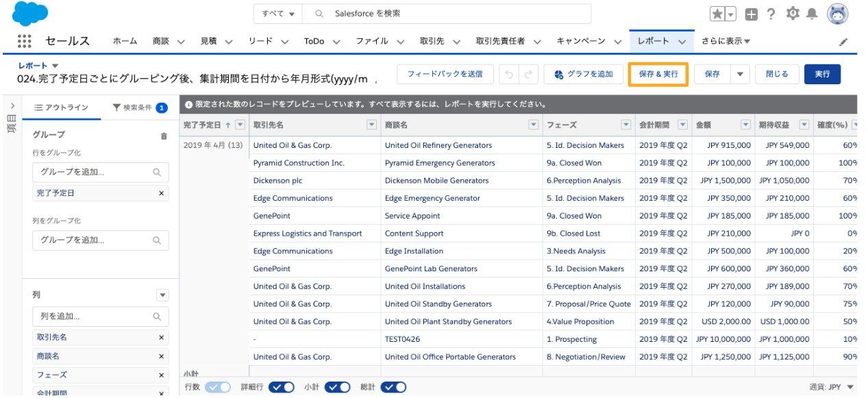Viewport: 868px width, 398px height.
Task: Open the 期待収益 column menu arrow
Action: point(804,125)
